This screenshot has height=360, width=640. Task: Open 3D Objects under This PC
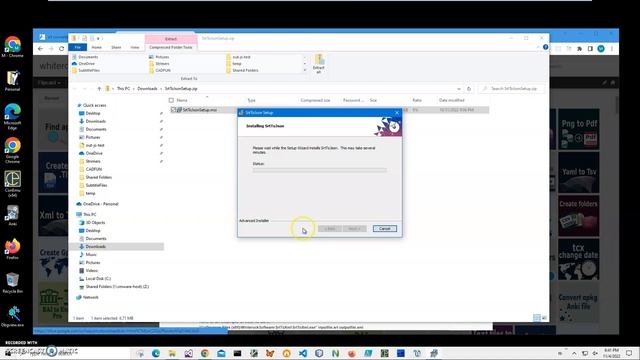95,222
